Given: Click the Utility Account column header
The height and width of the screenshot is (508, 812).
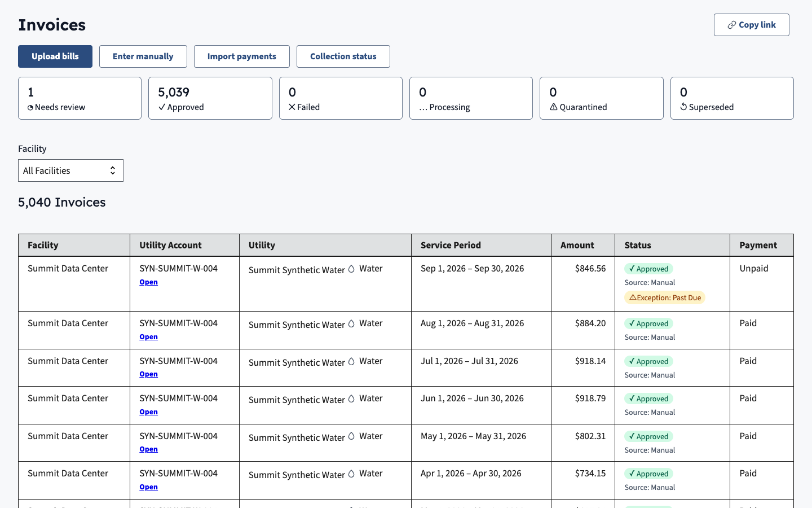Looking at the screenshot, I should pyautogui.click(x=184, y=245).
